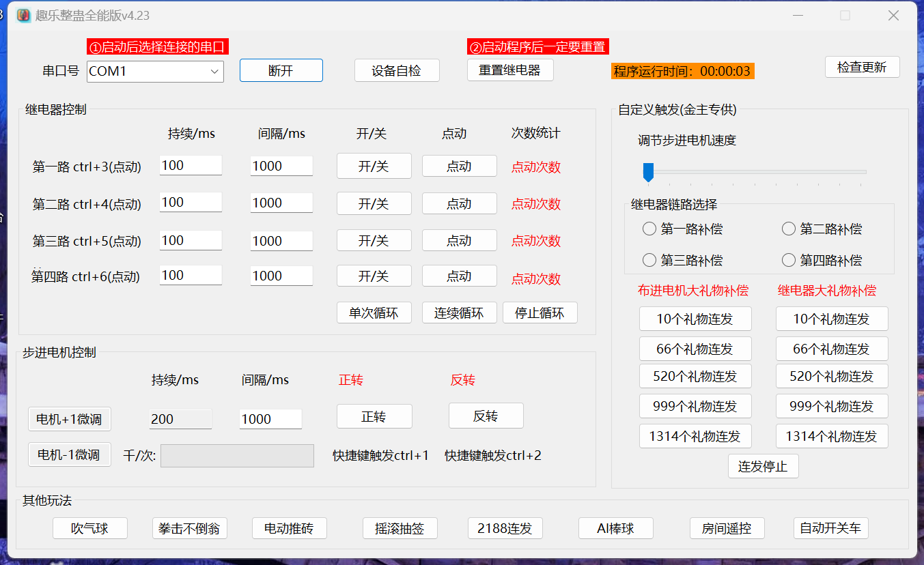Select the 第一路补偿 radio option
The width and height of the screenshot is (924, 565).
649,229
